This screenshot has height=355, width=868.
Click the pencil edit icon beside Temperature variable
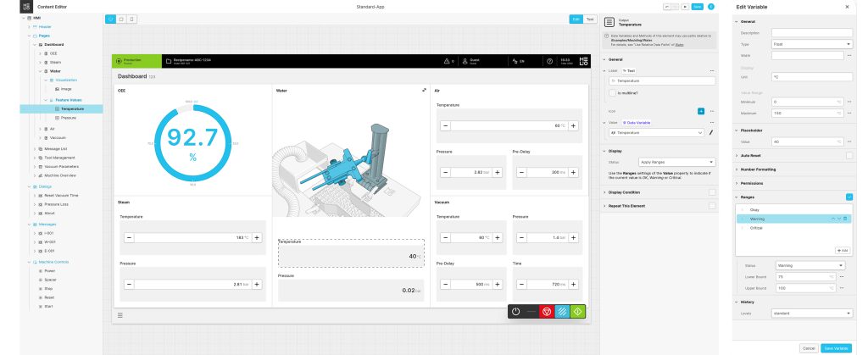click(x=711, y=133)
